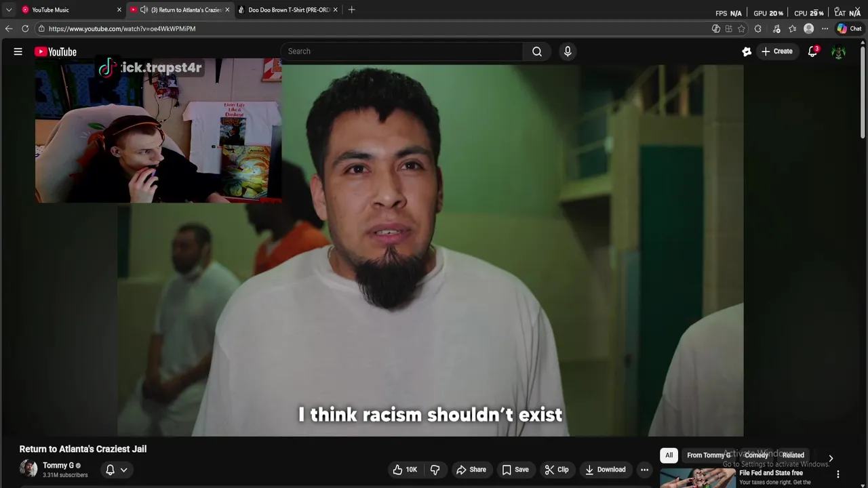This screenshot has height=488, width=868.
Task: Add this page to browser favorites star
Action: pyautogui.click(x=742, y=28)
